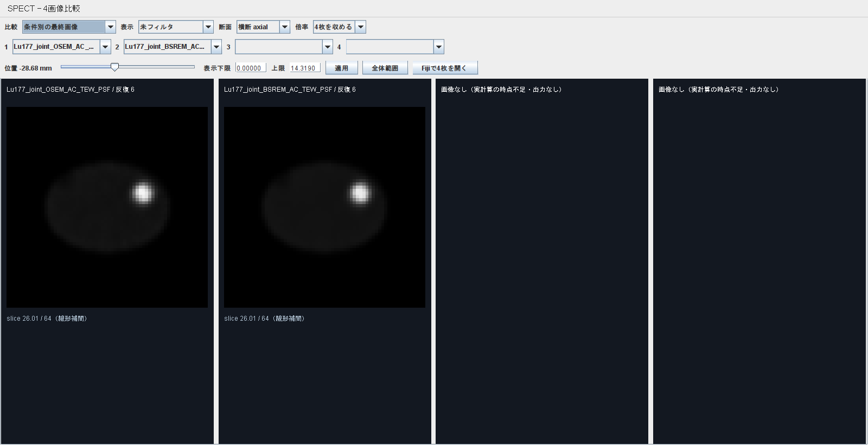The width and height of the screenshot is (868, 445).
Task: Click the OSEM reconstruction image
Action: 107,207
